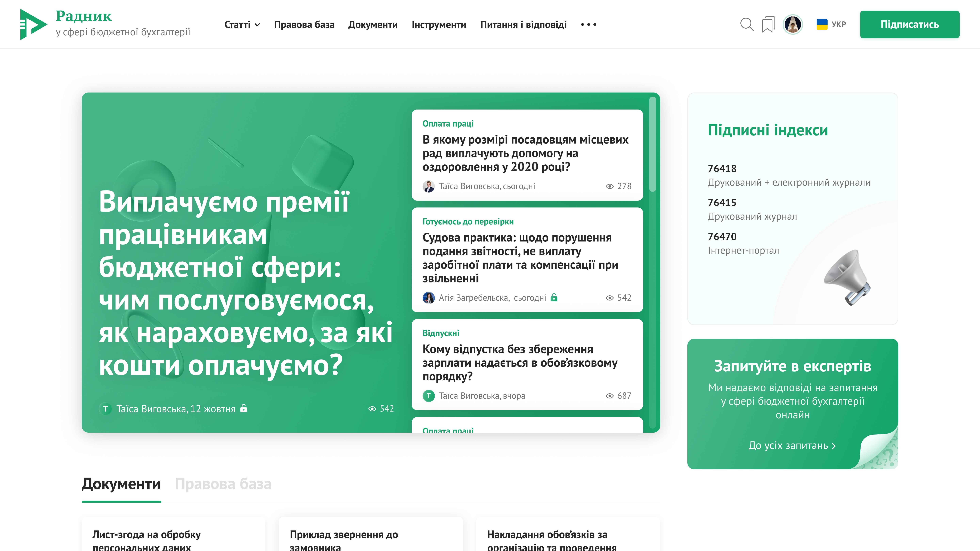Click Таїса Виговська avatar in first article card
Screen dimensions: 980x551
click(428, 186)
